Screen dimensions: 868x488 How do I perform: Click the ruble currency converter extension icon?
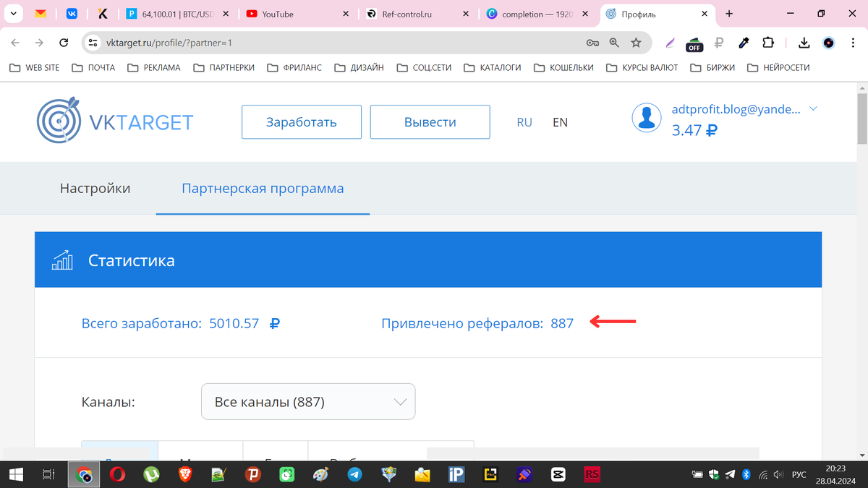(718, 43)
